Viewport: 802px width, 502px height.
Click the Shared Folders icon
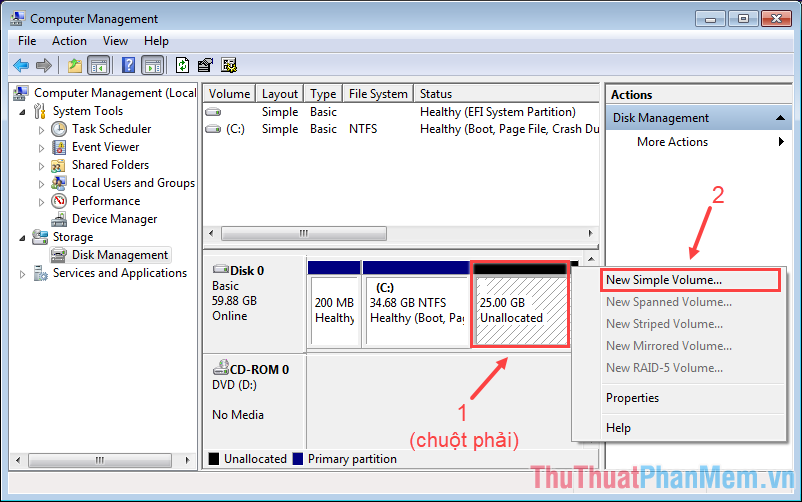coord(59,165)
